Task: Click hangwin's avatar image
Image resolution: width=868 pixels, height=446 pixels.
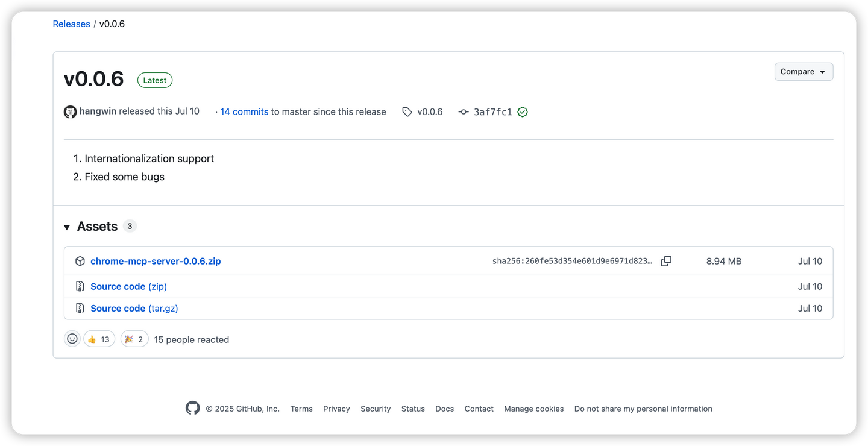Action: pyautogui.click(x=71, y=111)
